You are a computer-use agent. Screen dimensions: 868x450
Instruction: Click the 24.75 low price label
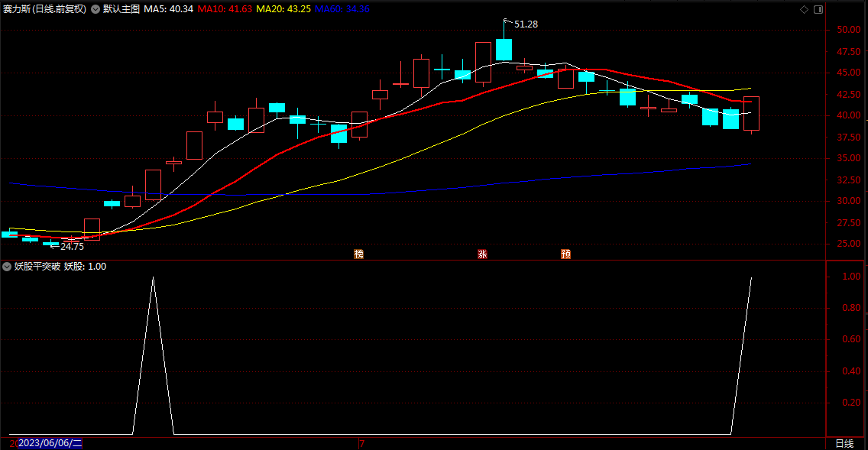click(x=72, y=247)
